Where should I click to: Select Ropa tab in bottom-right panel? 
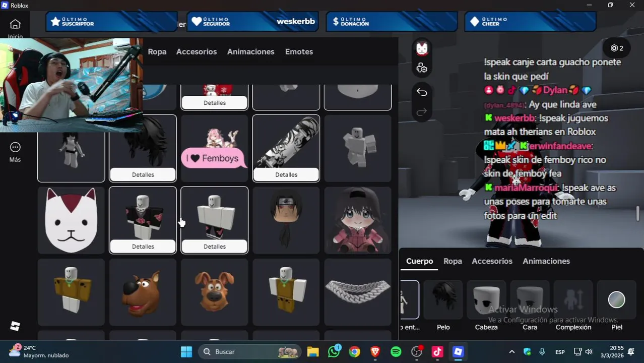(x=453, y=261)
